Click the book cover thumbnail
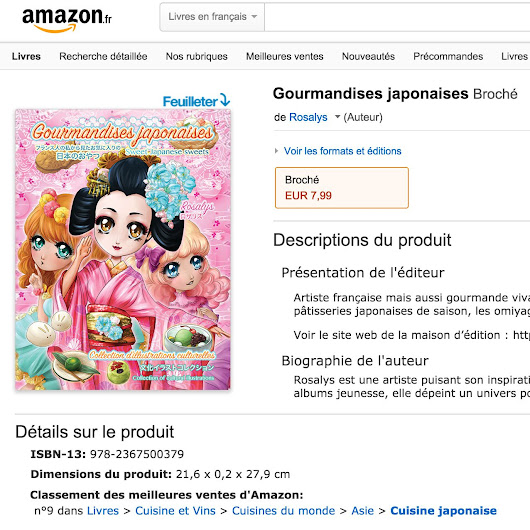 click(x=123, y=249)
